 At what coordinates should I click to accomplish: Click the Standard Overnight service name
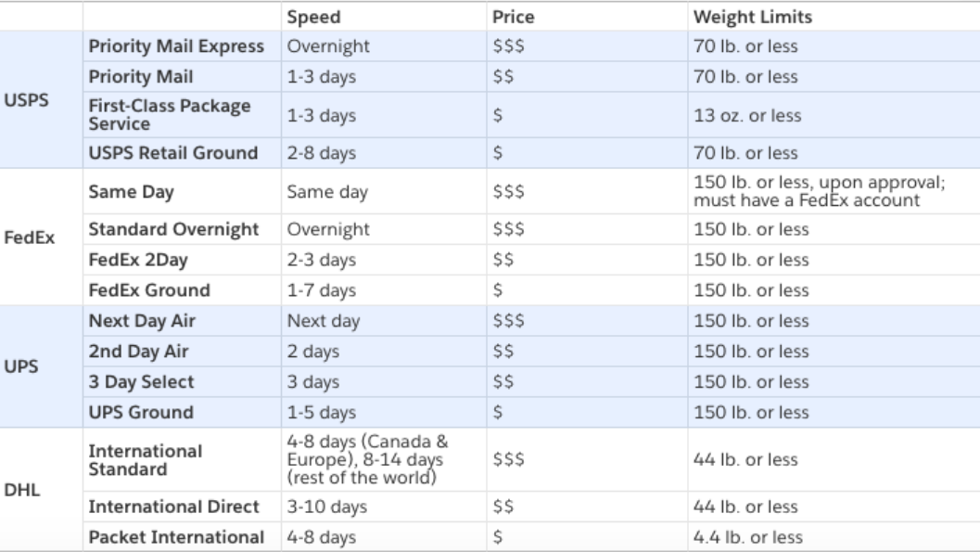pyautogui.click(x=173, y=229)
